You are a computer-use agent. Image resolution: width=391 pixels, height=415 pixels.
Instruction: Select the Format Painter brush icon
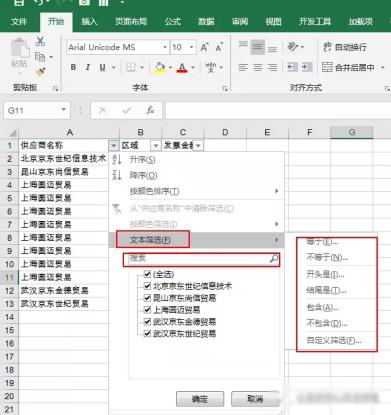click(x=40, y=72)
